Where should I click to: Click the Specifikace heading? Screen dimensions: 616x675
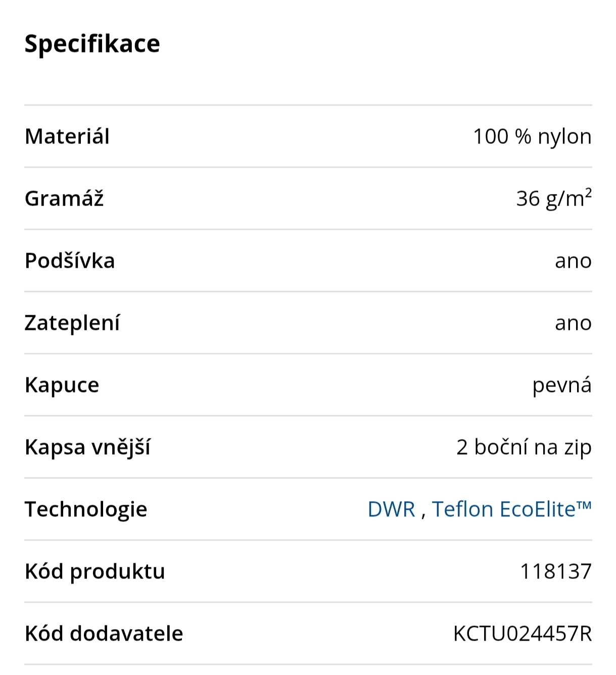92,43
